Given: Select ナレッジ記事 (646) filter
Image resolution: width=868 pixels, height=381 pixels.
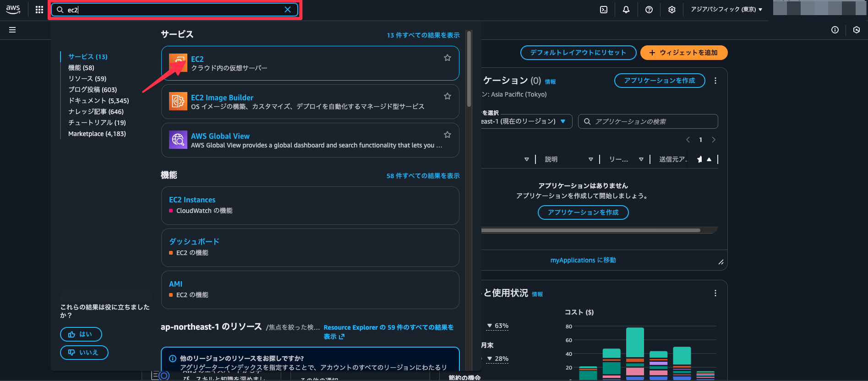Looking at the screenshot, I should pos(96,112).
